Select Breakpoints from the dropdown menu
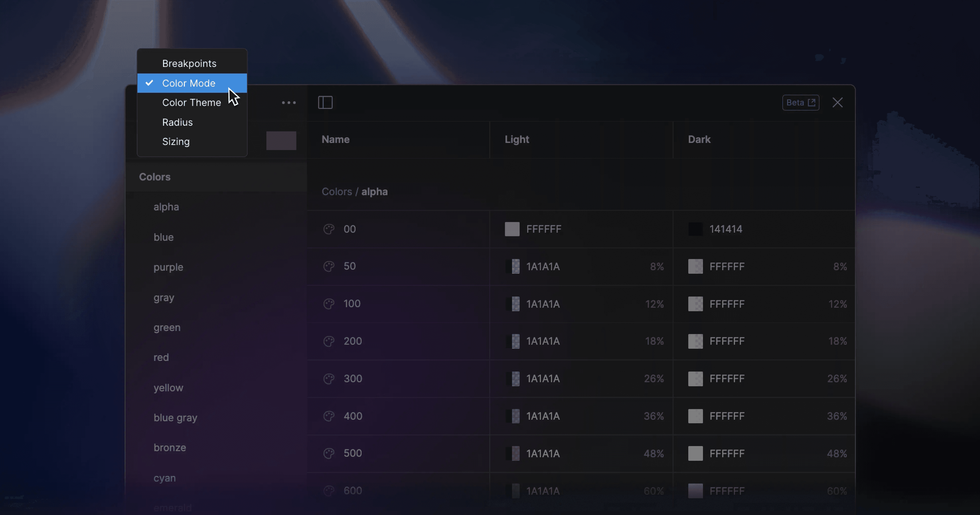The height and width of the screenshot is (515, 980). [x=189, y=64]
